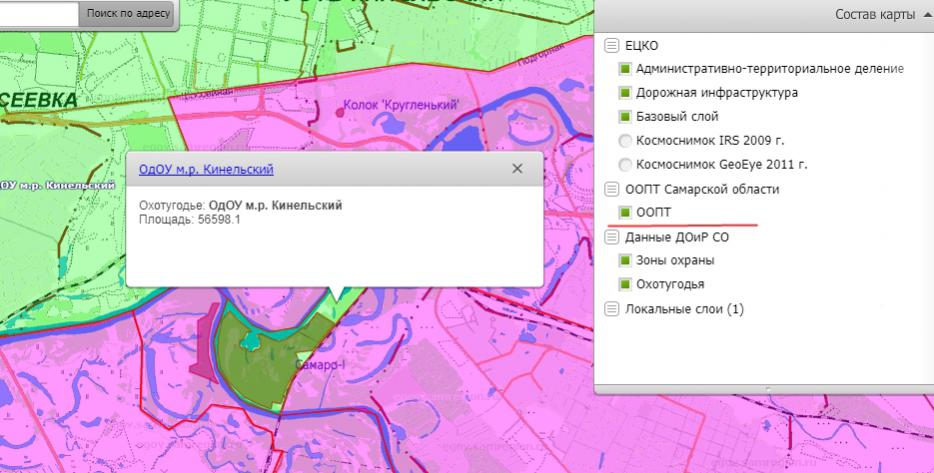This screenshot has height=473, width=934.
Task: Uncheck the Базовый слой checkbox
Action: (x=625, y=117)
